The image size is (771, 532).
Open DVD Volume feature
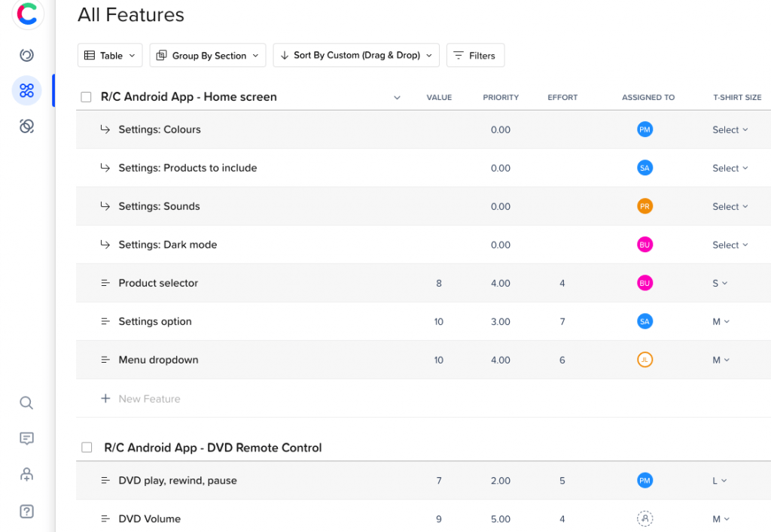[x=150, y=518]
